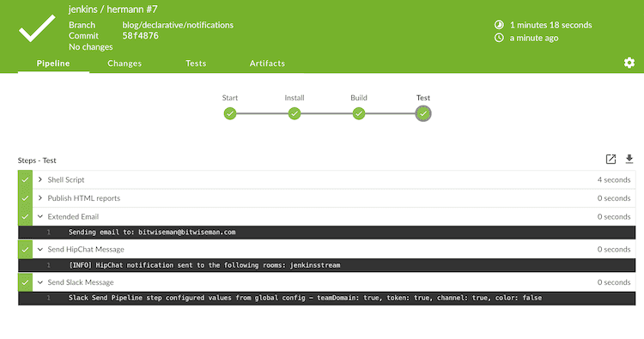The width and height of the screenshot is (644, 339).
Task: Click the '4 seconds' duration of Shell Script
Action: coord(614,179)
